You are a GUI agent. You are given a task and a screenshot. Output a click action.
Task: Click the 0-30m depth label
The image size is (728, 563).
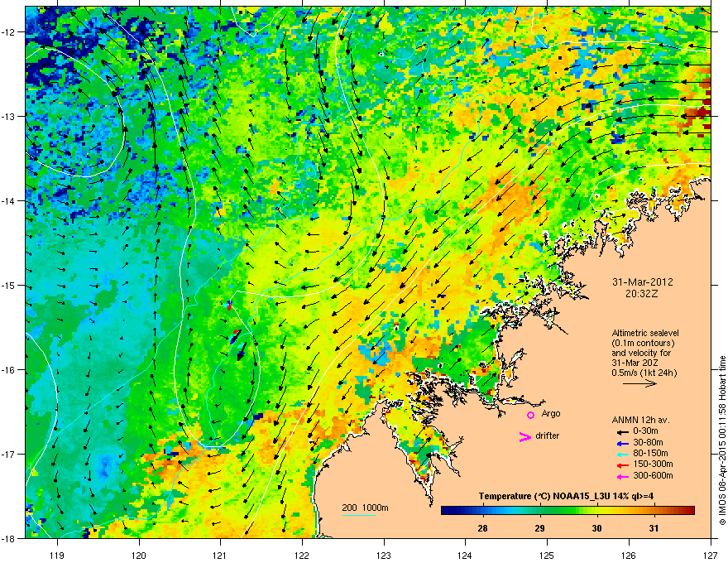645,431
